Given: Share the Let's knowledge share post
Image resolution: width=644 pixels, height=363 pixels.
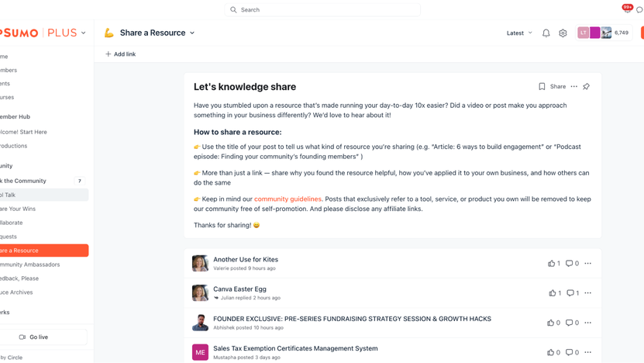Looking at the screenshot, I should [x=558, y=86].
